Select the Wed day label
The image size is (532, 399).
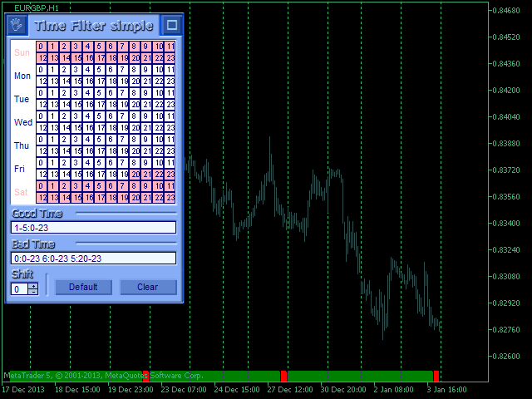coord(23,122)
